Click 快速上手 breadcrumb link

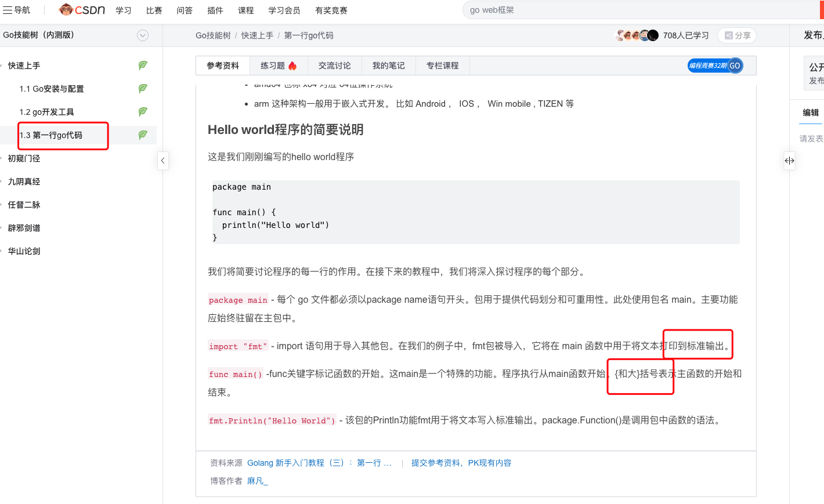click(x=257, y=35)
